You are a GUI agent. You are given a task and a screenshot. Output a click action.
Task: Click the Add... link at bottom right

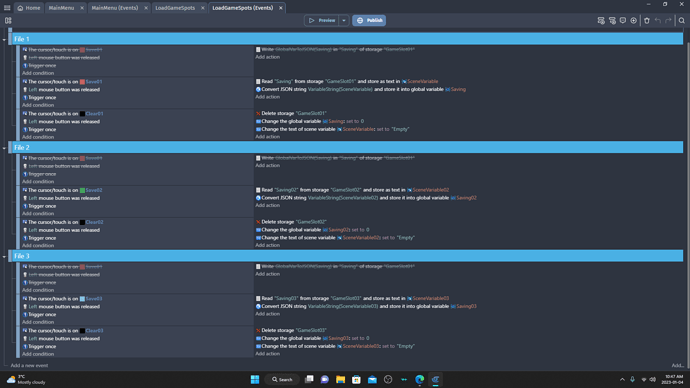pyautogui.click(x=677, y=366)
